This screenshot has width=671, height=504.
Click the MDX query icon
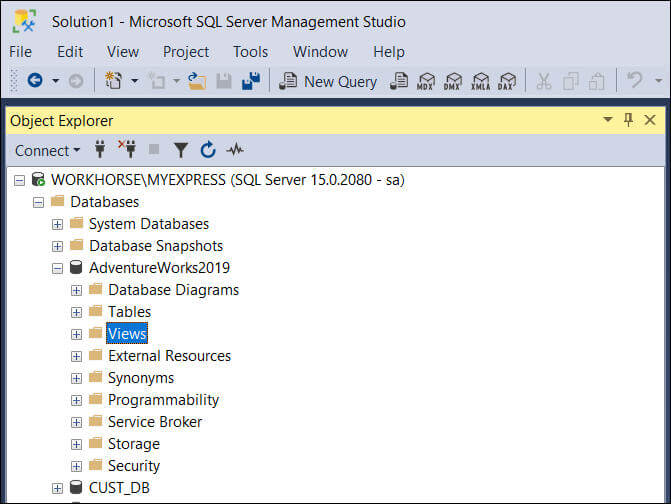point(427,81)
